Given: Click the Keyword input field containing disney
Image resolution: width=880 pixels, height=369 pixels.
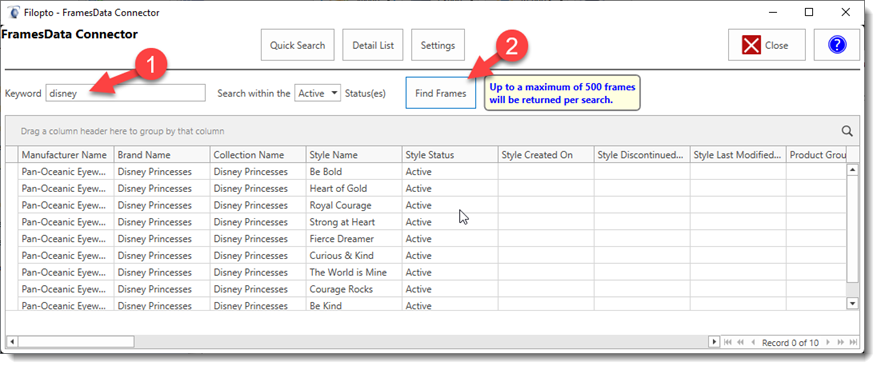Looking at the screenshot, I should tap(126, 93).
